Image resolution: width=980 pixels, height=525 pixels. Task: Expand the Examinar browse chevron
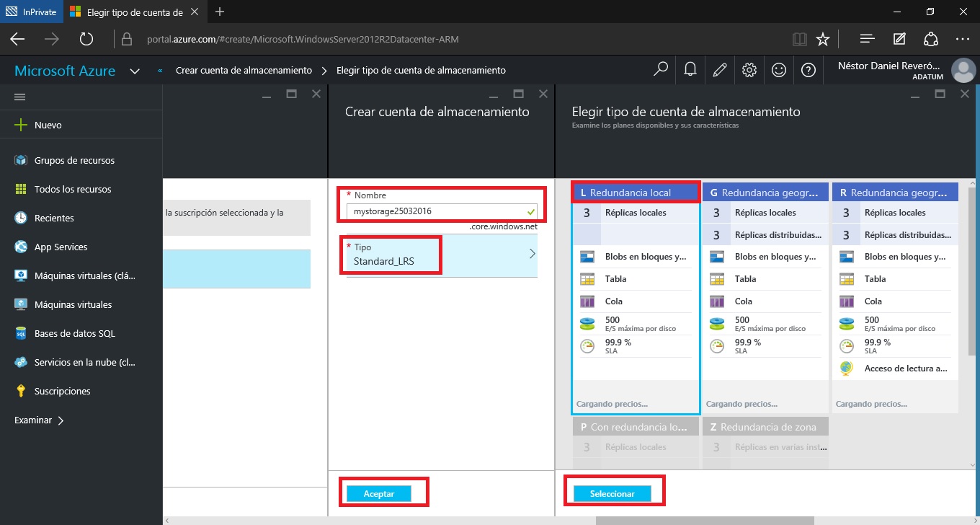[61, 420]
